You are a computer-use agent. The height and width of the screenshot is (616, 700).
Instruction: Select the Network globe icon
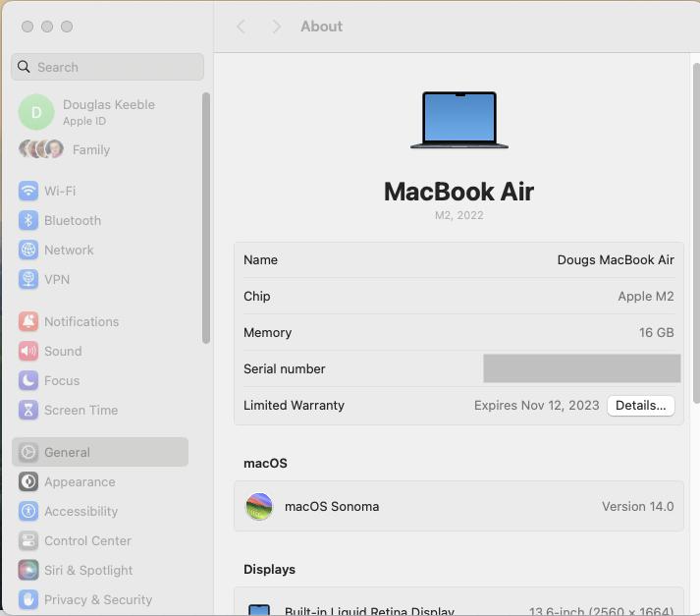coord(28,250)
